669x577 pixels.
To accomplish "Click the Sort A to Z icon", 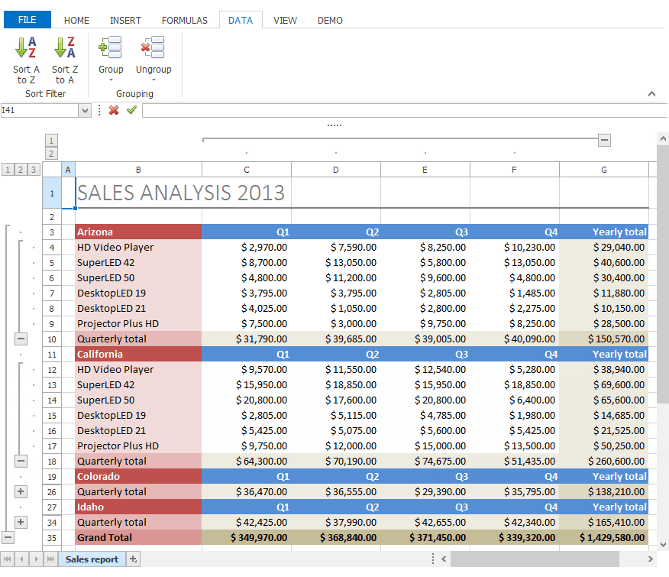I will pos(26,48).
